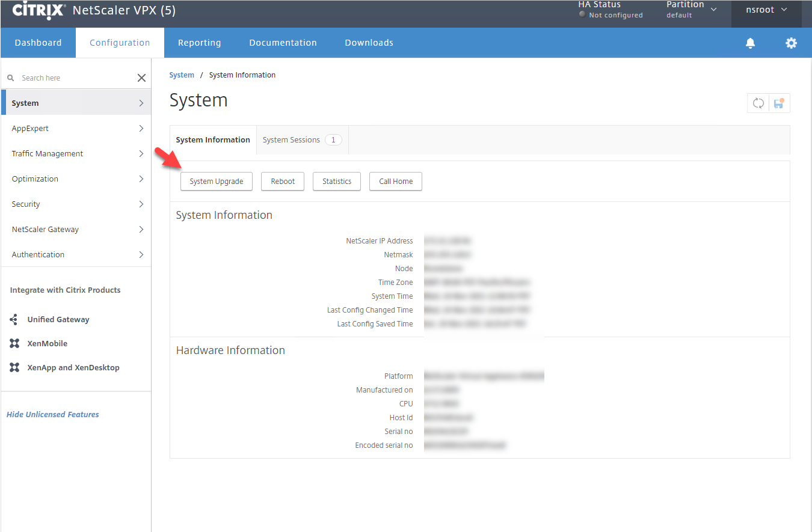812x532 pixels.
Task: Expand the Optimization chevron
Action: (141, 179)
